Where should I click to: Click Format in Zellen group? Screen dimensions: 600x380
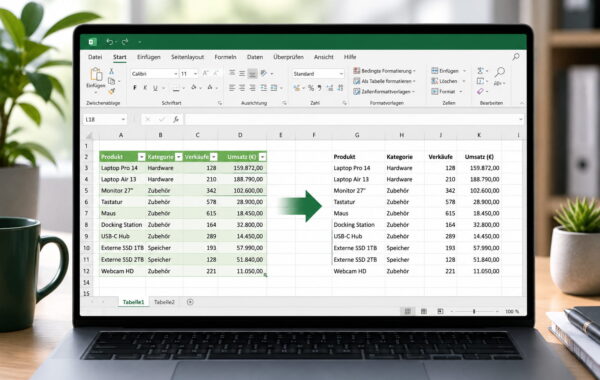[x=447, y=91]
